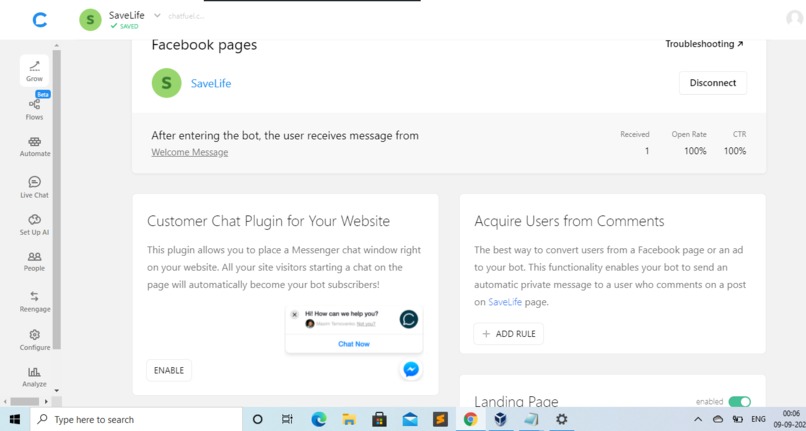Click the taskbar clock and date
806x431 pixels.
(x=791, y=419)
